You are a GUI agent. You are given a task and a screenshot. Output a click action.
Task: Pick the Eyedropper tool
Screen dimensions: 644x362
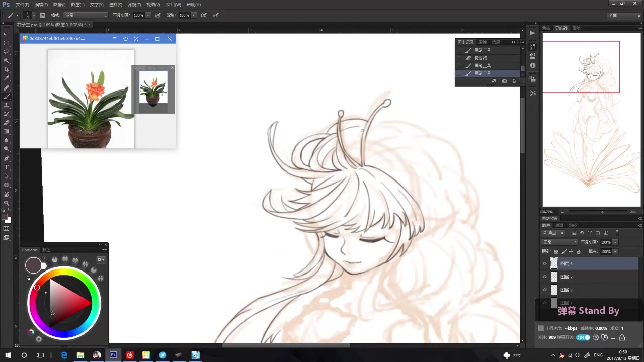7,78
